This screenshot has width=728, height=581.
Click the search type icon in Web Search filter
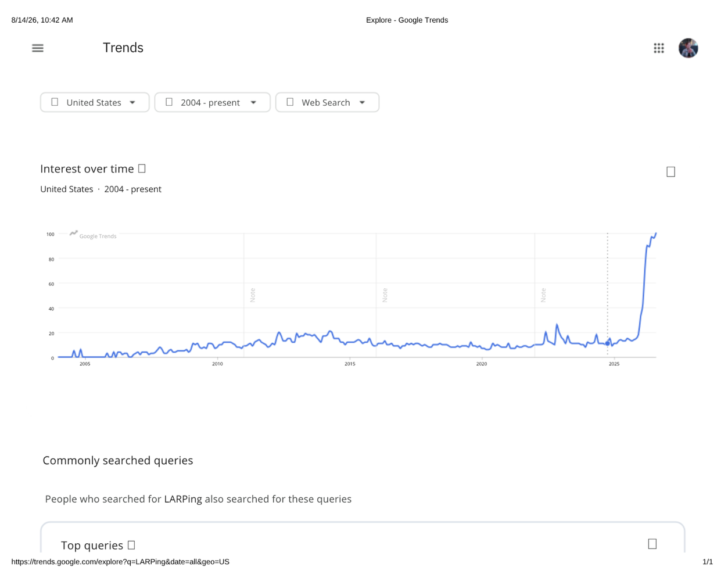(290, 102)
